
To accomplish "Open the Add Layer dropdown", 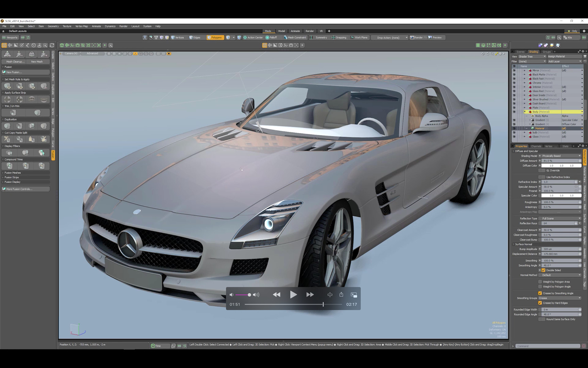I will point(565,61).
